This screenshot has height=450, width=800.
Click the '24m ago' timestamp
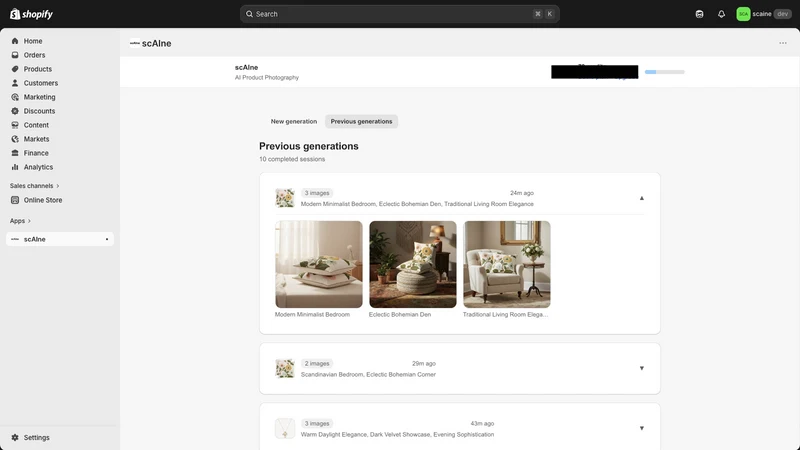coord(522,193)
